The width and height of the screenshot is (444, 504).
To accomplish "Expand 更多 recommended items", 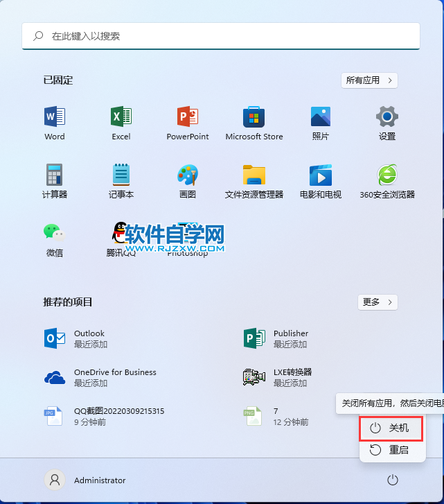I will pyautogui.click(x=378, y=302).
